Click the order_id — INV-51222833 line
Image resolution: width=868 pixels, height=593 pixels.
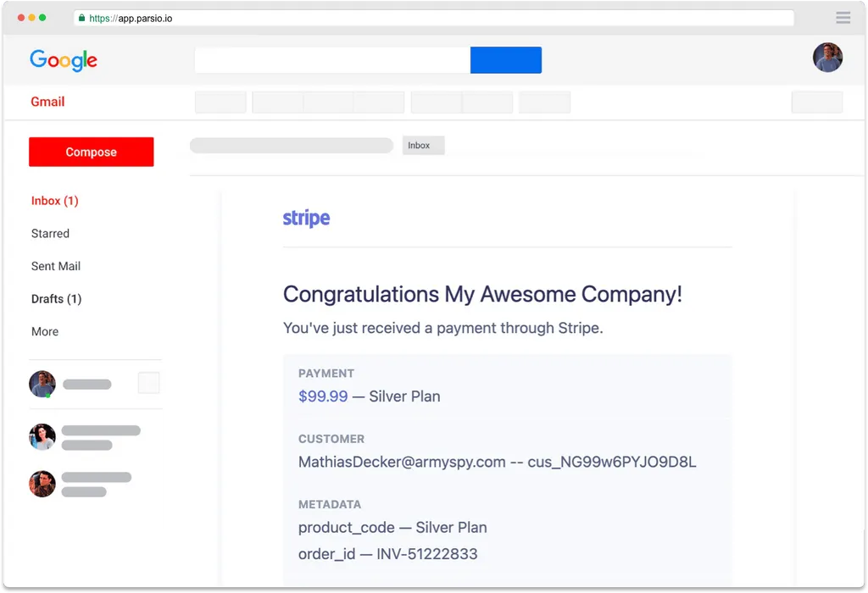(x=388, y=554)
